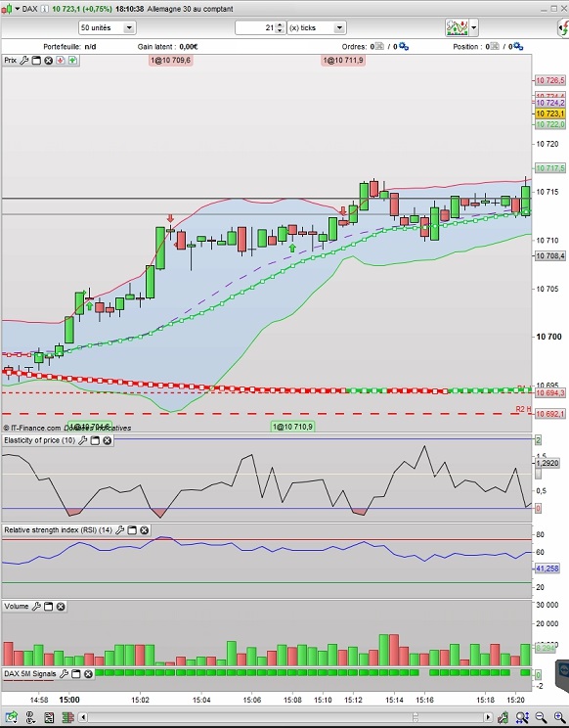Click the 1@10 709,6 sell order label
569x728 pixels.
[x=171, y=61]
